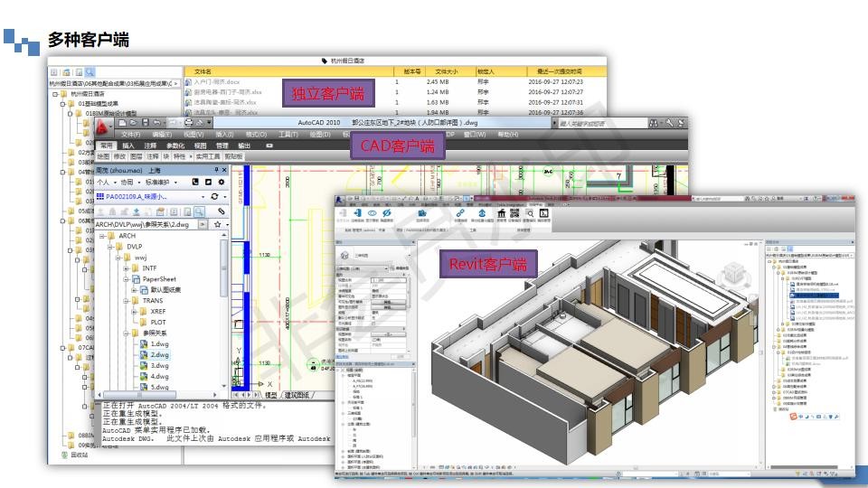This screenshot has width=868, height=488.
Task: Click the Open file icon in AutoCAD toolbar
Action: [x=134, y=123]
